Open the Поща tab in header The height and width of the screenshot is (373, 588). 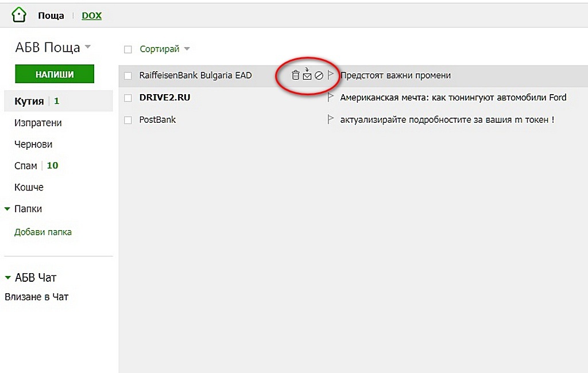[x=51, y=15]
